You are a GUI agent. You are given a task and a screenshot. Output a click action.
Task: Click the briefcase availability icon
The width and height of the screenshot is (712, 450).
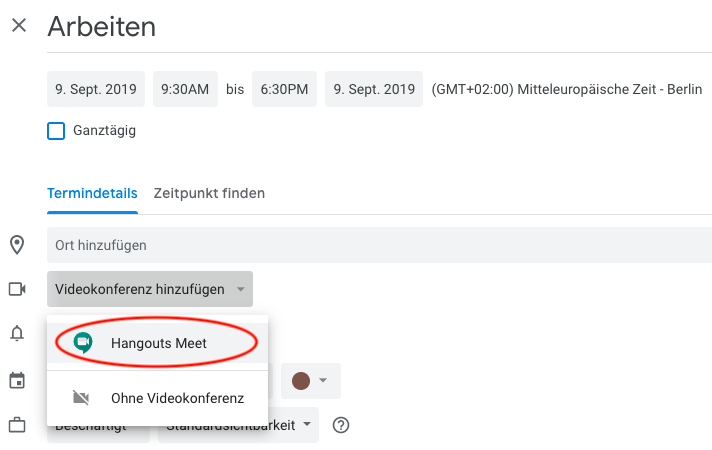coord(17,425)
